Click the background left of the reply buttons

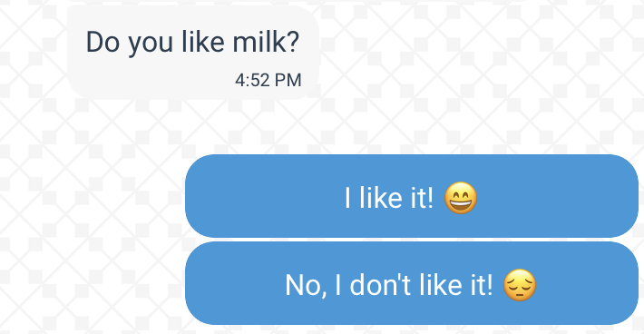click(x=93, y=240)
